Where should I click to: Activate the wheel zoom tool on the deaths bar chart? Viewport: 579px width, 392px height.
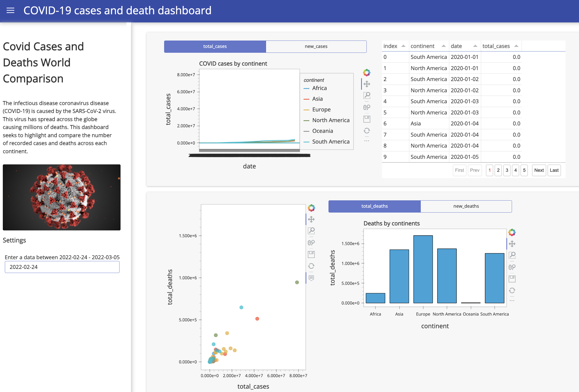point(512,267)
